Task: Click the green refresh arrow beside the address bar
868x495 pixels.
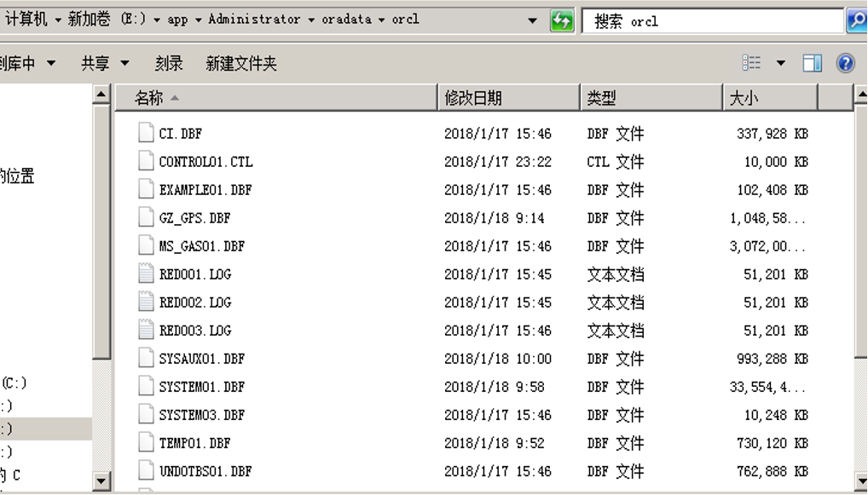Action: tap(562, 19)
